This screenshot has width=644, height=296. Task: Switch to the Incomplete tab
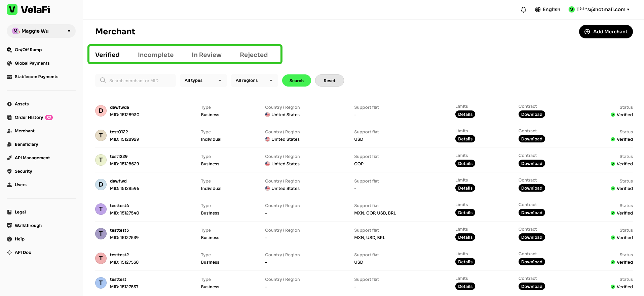pyautogui.click(x=156, y=55)
